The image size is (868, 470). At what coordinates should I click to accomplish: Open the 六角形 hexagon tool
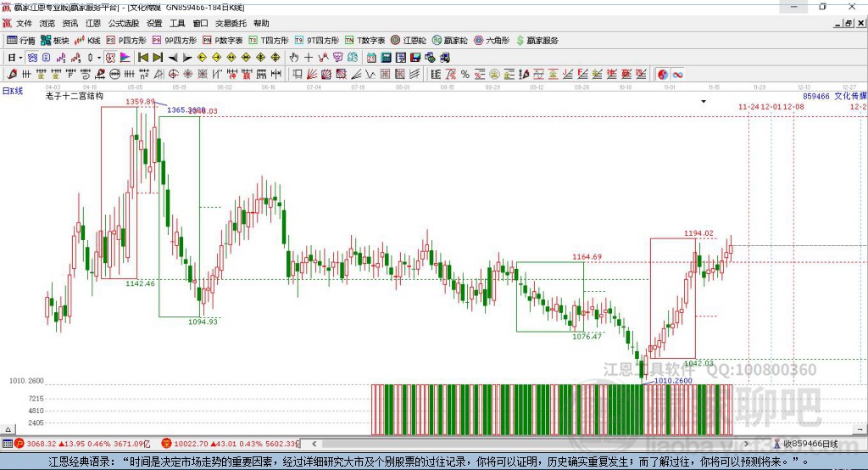[492, 41]
